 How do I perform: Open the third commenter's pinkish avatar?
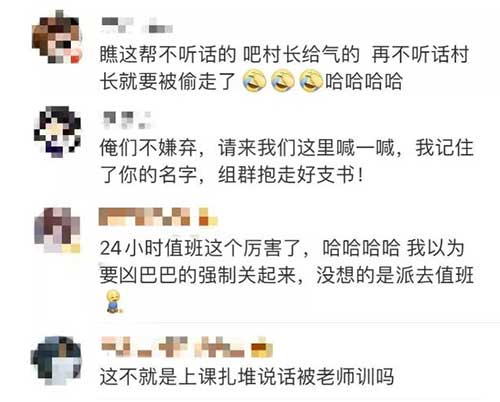coord(57,230)
